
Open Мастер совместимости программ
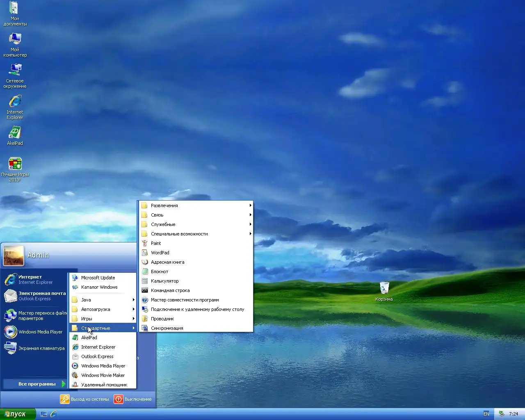coord(196,300)
